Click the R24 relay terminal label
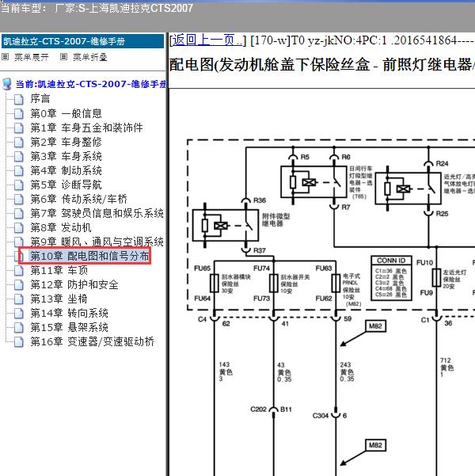475x476 pixels. coord(442,163)
